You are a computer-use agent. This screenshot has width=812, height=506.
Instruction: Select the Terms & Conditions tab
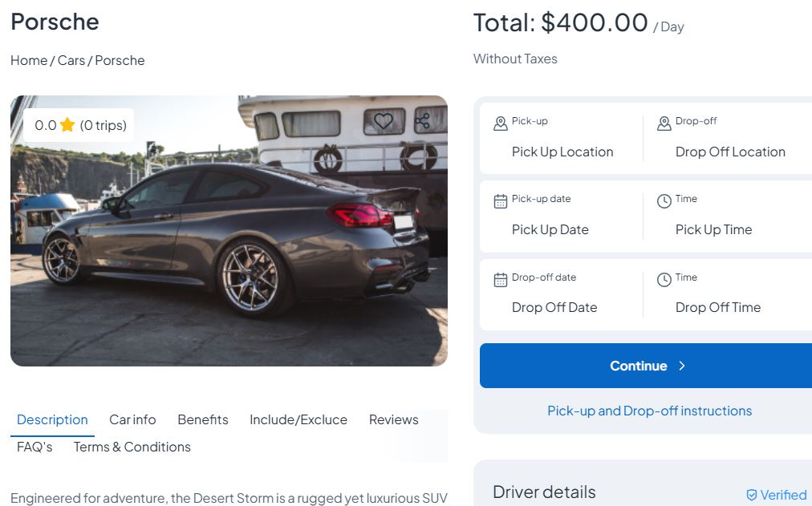132,447
